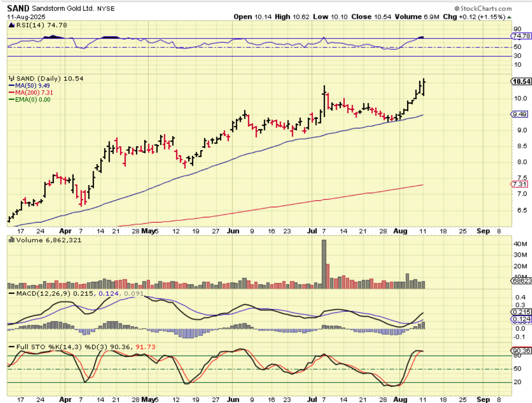
Task: Click the MA(50) 9.49 legend text
Action: [34, 86]
